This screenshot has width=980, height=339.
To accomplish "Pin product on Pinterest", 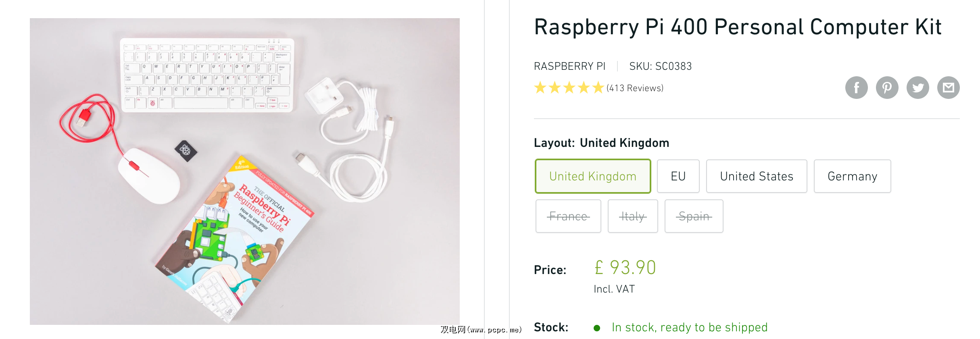I will coord(887,88).
